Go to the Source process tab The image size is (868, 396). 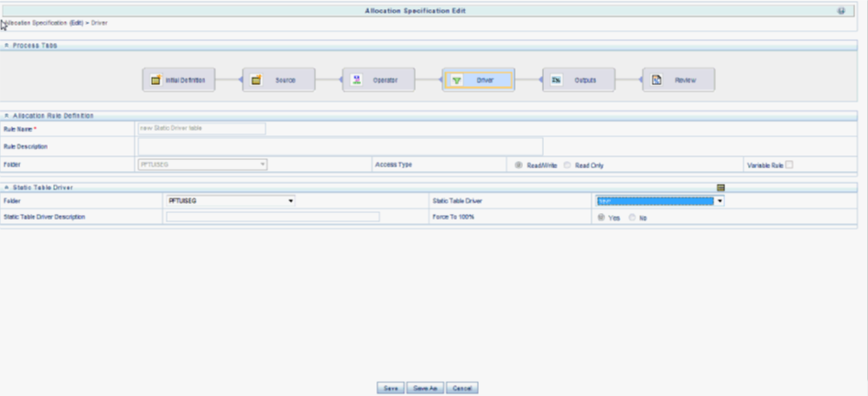[279, 80]
